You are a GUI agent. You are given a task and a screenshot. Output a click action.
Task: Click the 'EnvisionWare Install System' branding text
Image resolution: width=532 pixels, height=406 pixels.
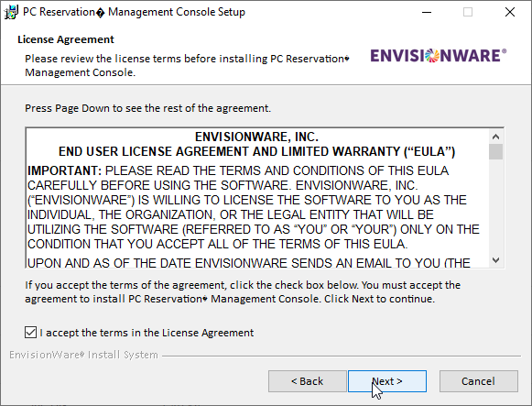click(83, 355)
